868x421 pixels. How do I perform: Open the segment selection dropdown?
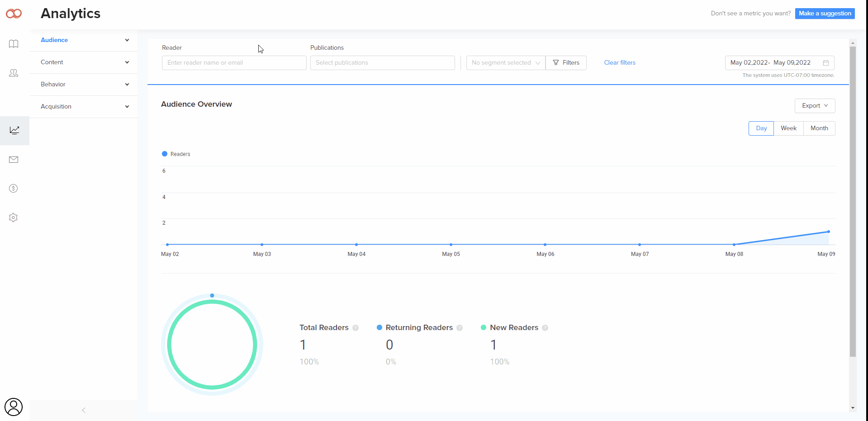click(505, 63)
